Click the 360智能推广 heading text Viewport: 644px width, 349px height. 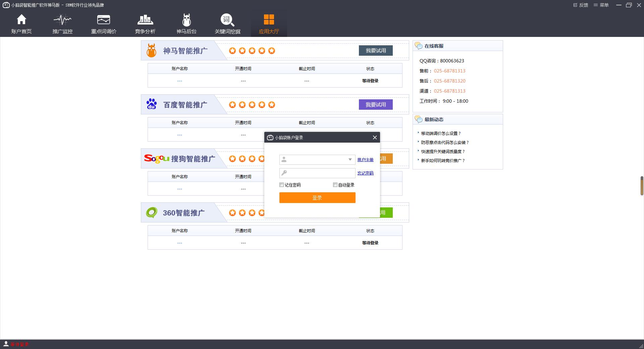tap(184, 213)
